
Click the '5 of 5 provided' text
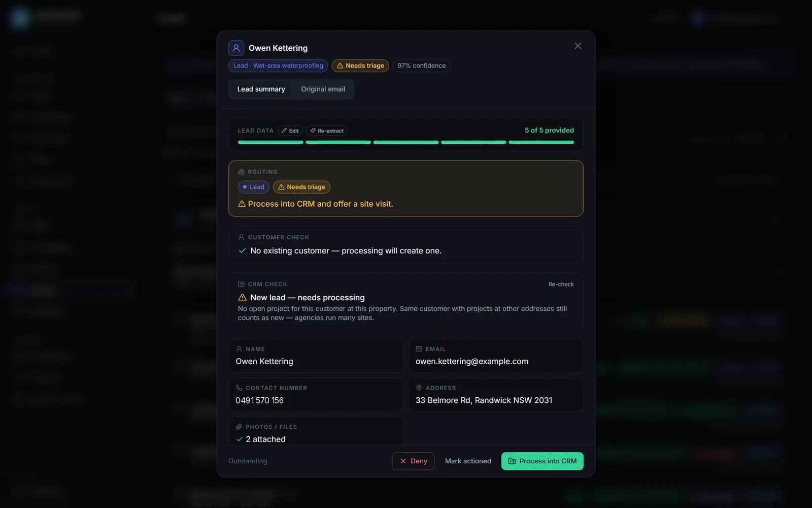pyautogui.click(x=549, y=131)
